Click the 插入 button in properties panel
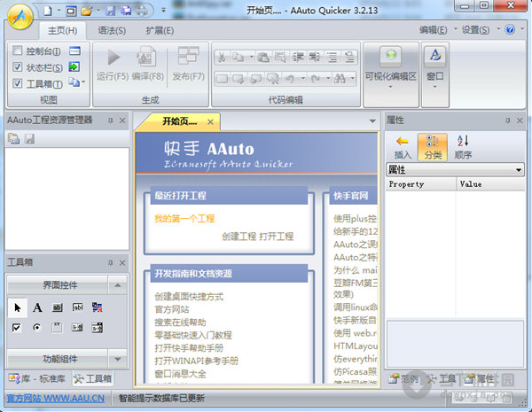The width and height of the screenshot is (532, 412). coord(403,147)
